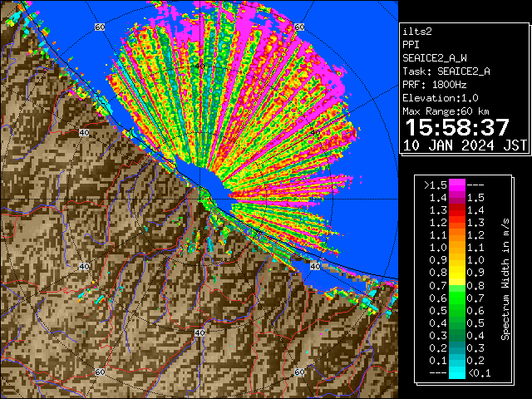Click the 'Spectrum Width in m/s' axis title
532x399 pixels.
click(x=505, y=279)
